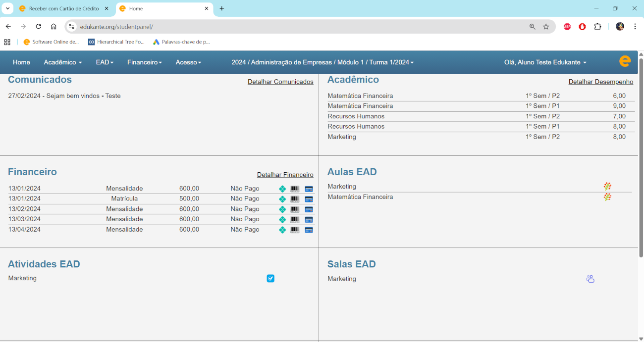This screenshot has height=342, width=644.
Task: Open the course and class selector dropdown
Action: click(x=322, y=62)
